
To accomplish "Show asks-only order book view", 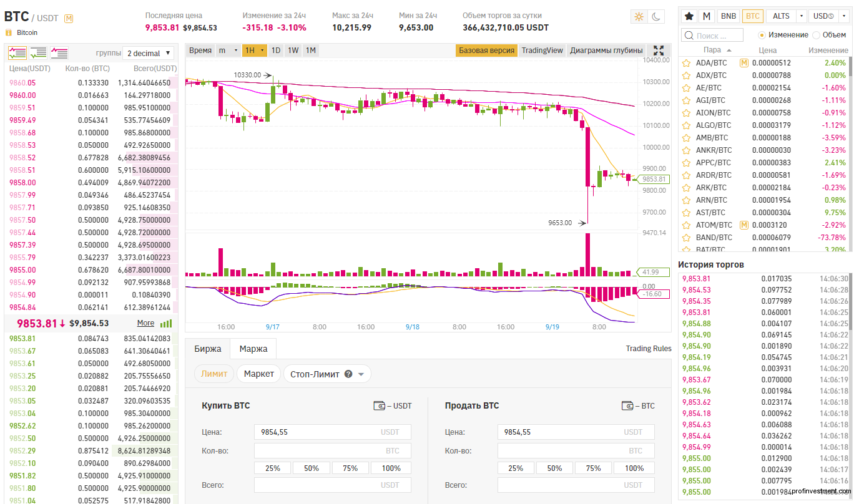I will point(59,53).
